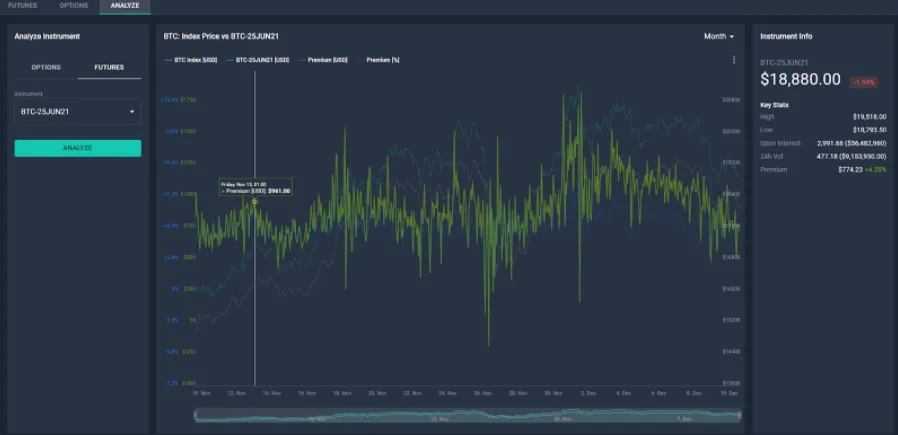Click the green ANALYZE button
Image resolution: width=898 pixels, height=435 pixels.
(78, 148)
